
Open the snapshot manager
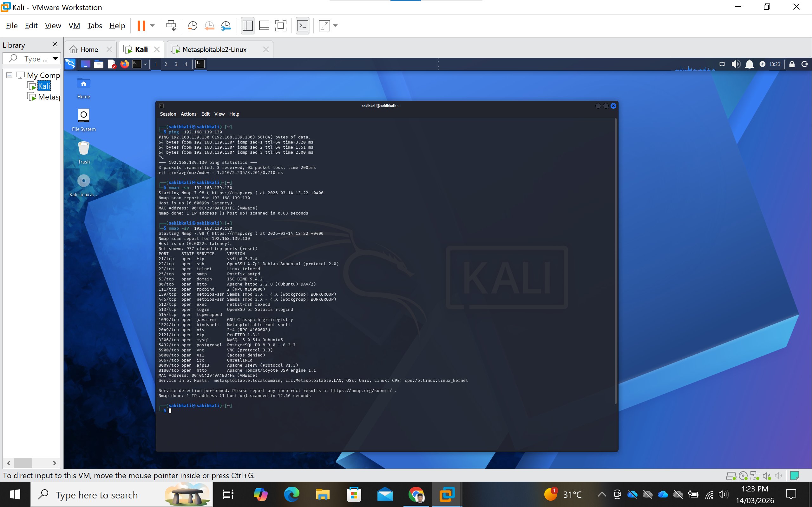[226, 26]
